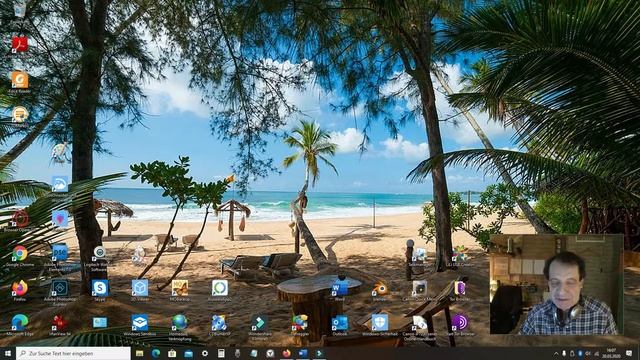Open the Taskmanager desktop shortcut
This screenshot has width=640, height=360.
[x=419, y=257]
